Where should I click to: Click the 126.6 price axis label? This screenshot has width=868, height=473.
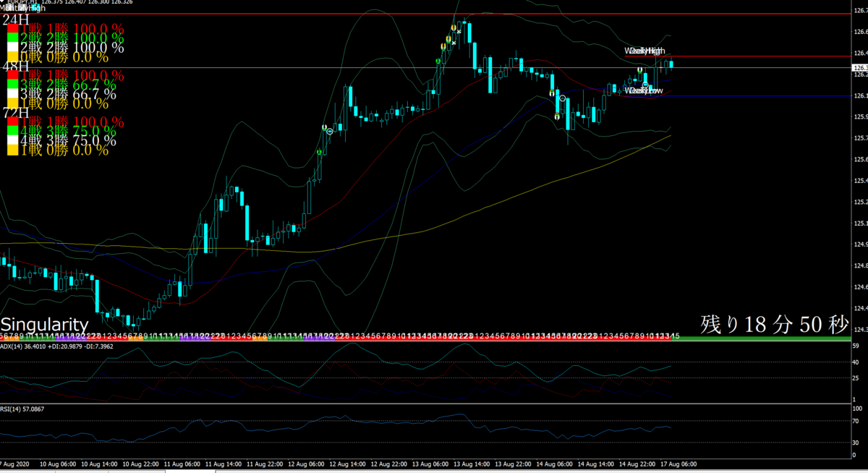point(860,32)
